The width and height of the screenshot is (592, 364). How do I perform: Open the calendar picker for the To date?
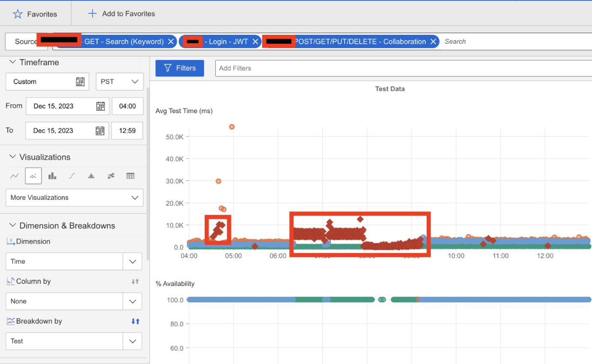(x=99, y=130)
